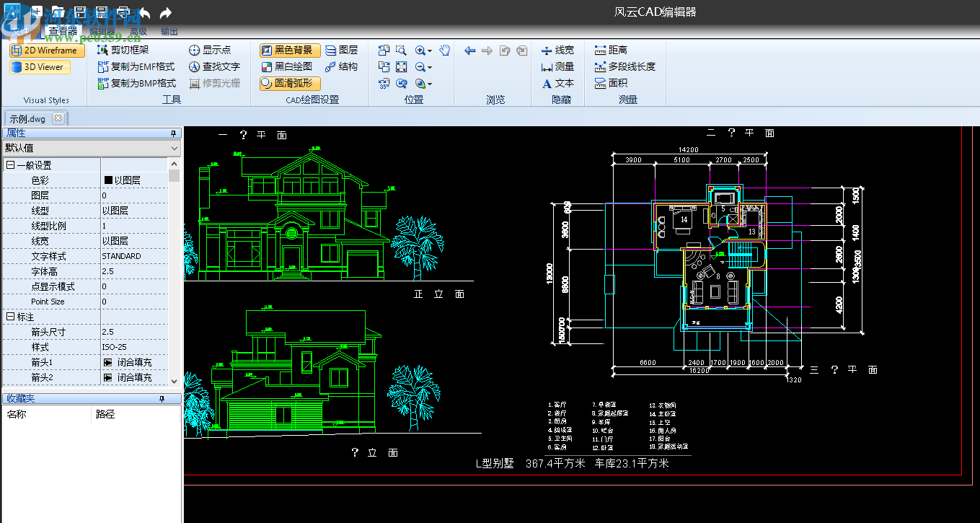The image size is (980, 523).
Task: Click the fit drawing to window icon
Action: [401, 66]
